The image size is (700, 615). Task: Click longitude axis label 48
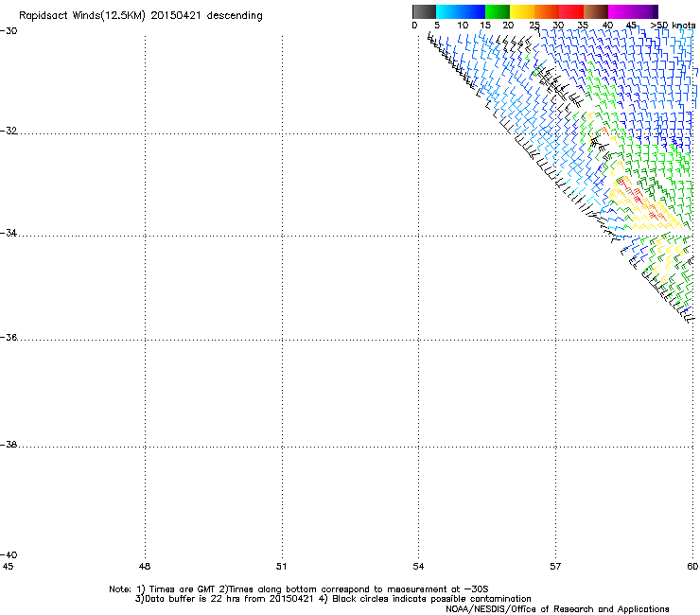pos(145,567)
